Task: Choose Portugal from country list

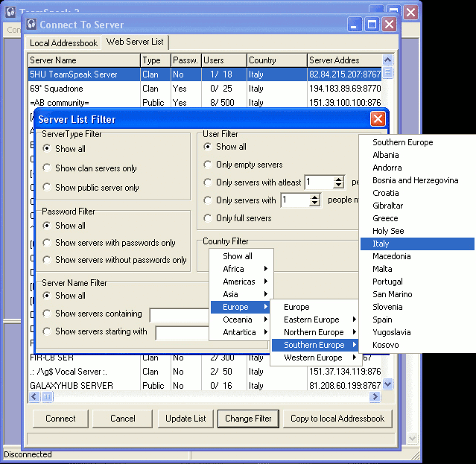Action: pos(417,282)
